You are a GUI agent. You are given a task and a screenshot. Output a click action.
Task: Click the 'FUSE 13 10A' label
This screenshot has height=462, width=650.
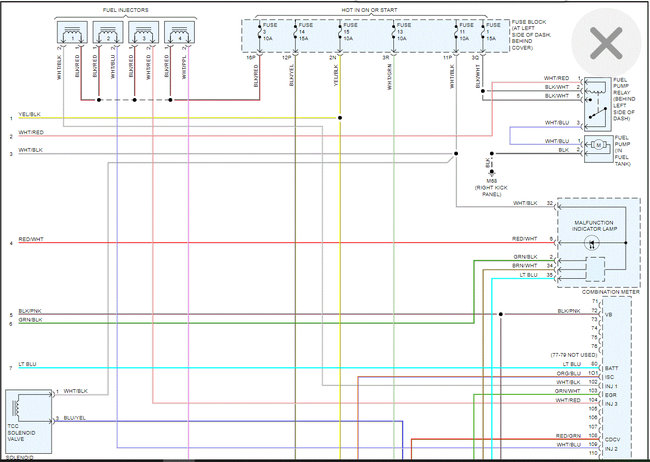point(404,32)
